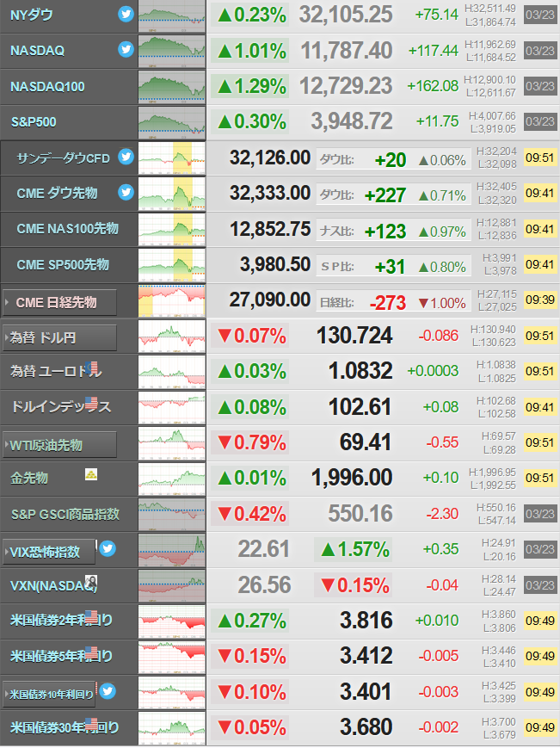Click サンデーダウCFD price 32,126.00
This screenshot has width=560, height=748.
coord(270,158)
